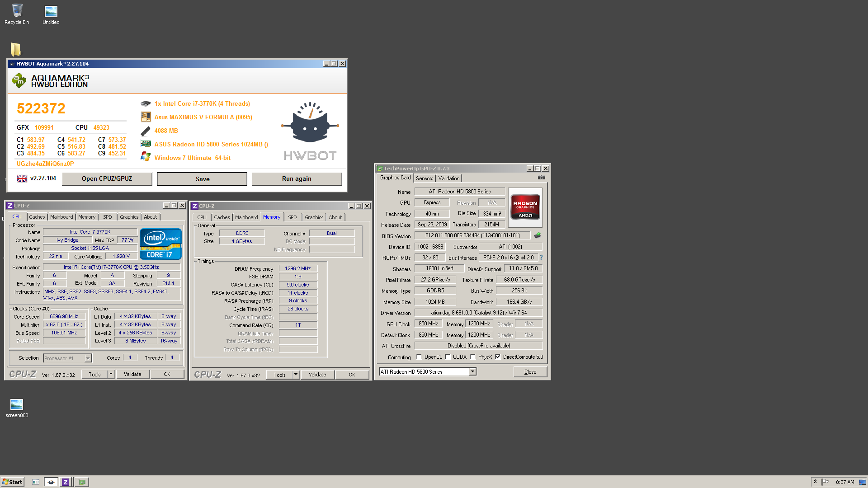This screenshot has width=868, height=488.
Task: Click the CPU-Z taskbar icon
Action: point(66,482)
